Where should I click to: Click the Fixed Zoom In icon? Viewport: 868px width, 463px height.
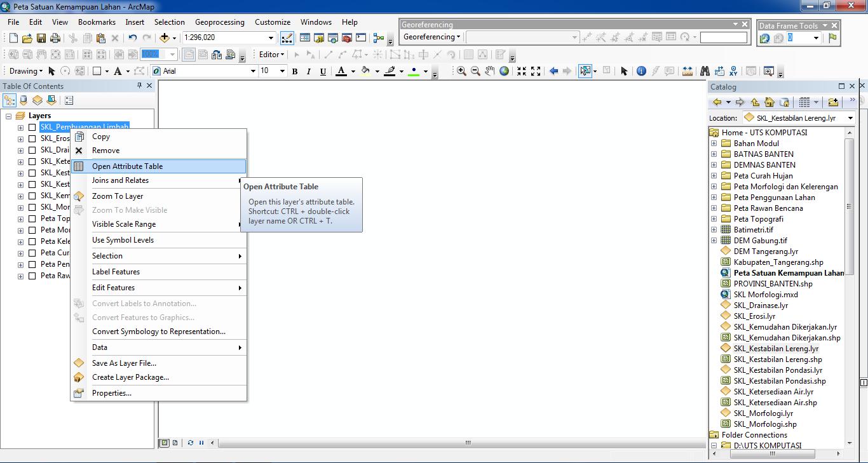[x=522, y=71]
